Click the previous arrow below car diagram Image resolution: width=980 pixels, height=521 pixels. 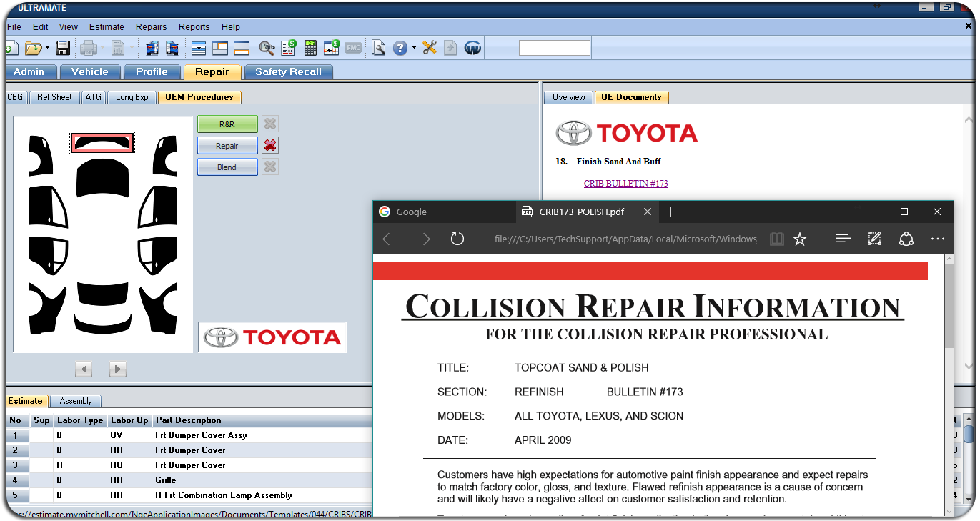(84, 369)
